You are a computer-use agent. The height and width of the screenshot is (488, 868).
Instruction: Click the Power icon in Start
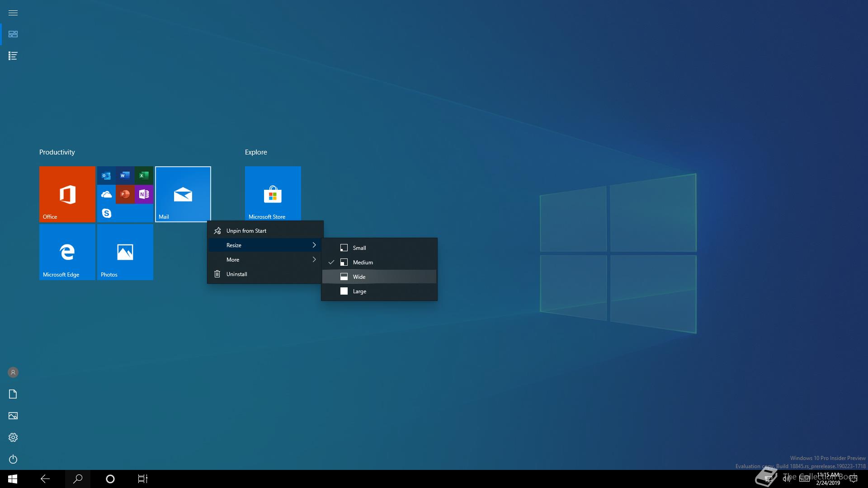[x=13, y=459]
